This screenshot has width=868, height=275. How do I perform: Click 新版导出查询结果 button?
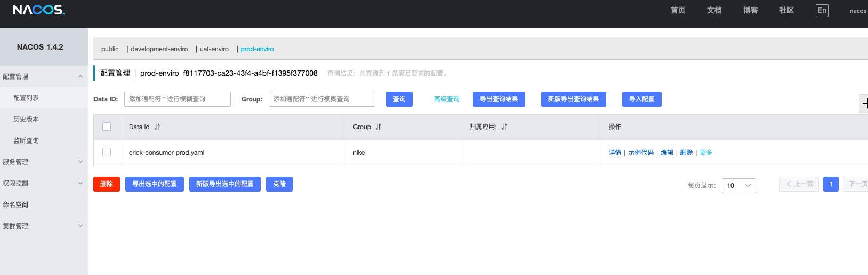click(x=574, y=99)
